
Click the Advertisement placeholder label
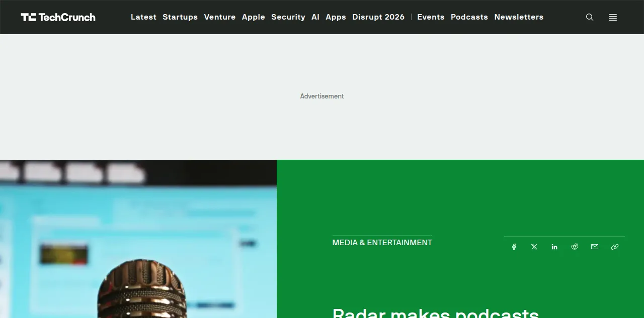(322, 96)
